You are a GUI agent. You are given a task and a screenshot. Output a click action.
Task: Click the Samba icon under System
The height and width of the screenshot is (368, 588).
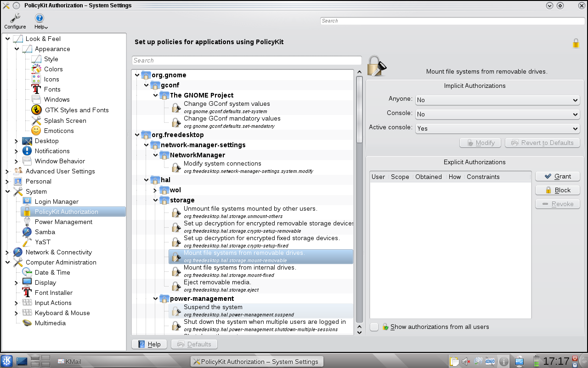tap(27, 232)
